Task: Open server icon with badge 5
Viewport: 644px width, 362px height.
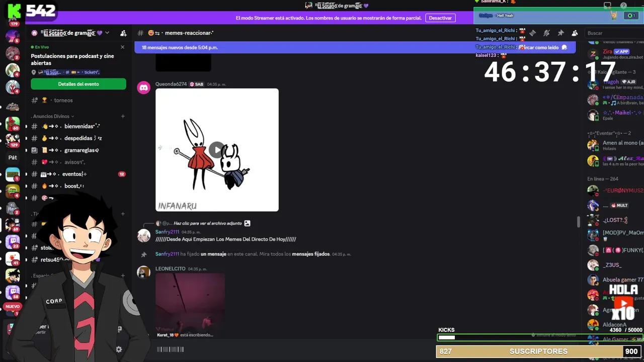Action: coord(13,37)
